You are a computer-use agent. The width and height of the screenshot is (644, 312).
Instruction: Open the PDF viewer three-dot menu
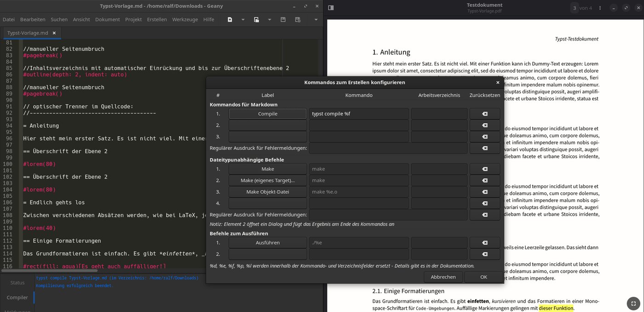[x=600, y=8]
